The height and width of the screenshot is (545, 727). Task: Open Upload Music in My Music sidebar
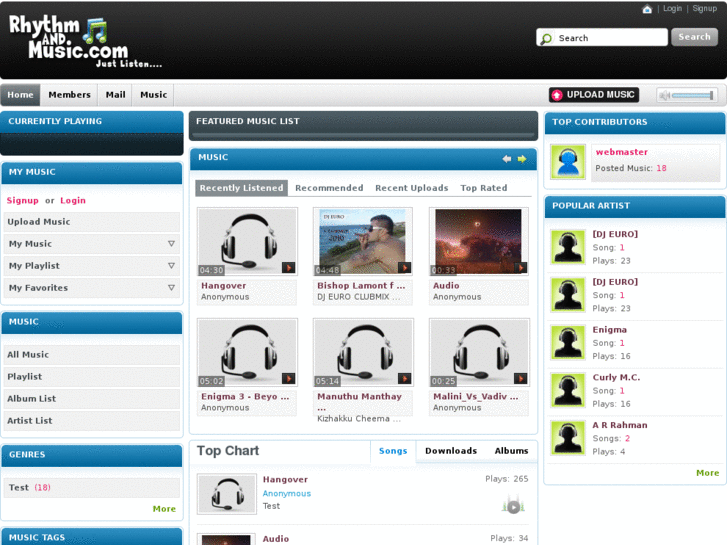click(x=92, y=222)
